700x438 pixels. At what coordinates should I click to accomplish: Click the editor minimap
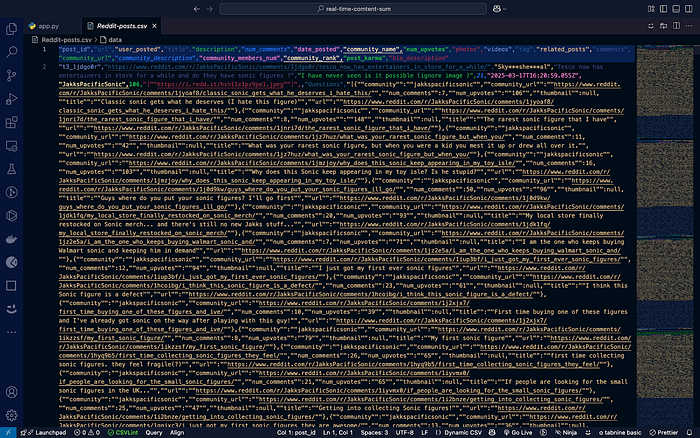click(664, 236)
